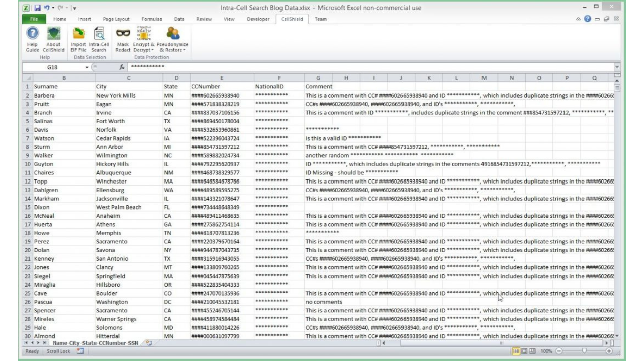Select the city cell West Palm Beach
644x362 pixels.
click(x=129, y=207)
